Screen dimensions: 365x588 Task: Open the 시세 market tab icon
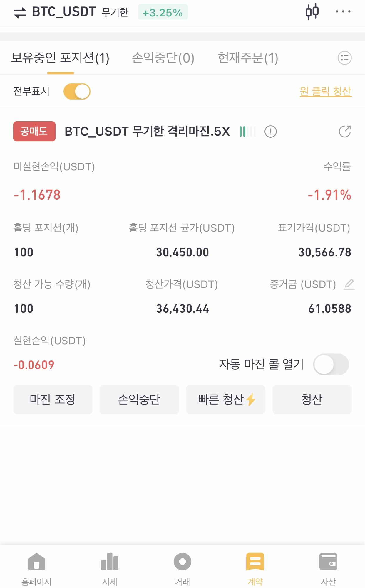coord(110,569)
